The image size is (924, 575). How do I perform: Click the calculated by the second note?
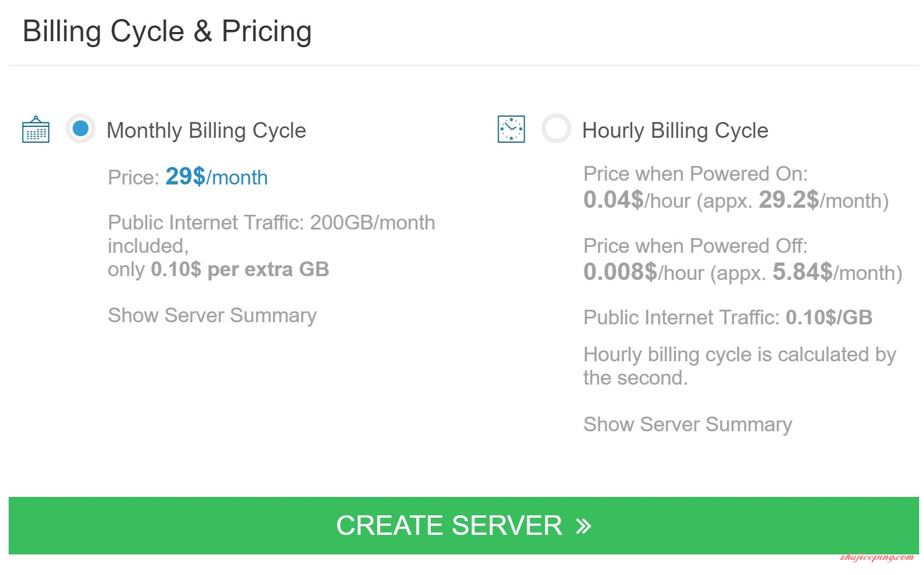coord(740,366)
